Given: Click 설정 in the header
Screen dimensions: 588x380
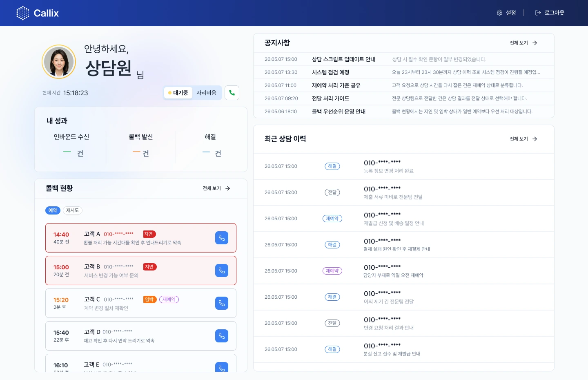Looking at the screenshot, I should (506, 13).
